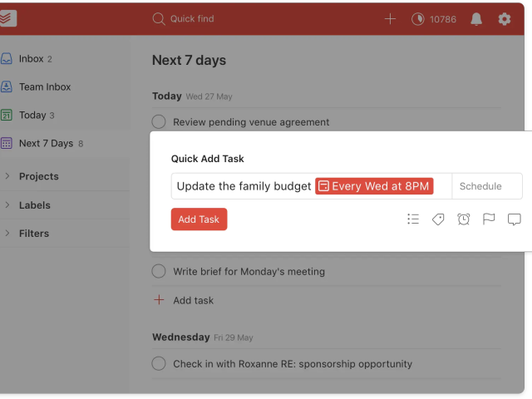
Task: Complete Write brief for Monday's meeting task
Action: (159, 272)
